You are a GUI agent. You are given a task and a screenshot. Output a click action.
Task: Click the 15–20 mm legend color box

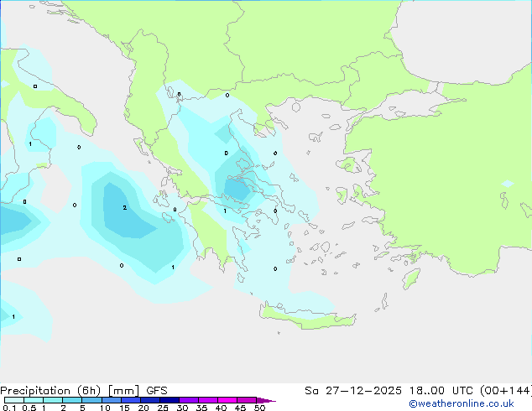[x=130, y=400]
